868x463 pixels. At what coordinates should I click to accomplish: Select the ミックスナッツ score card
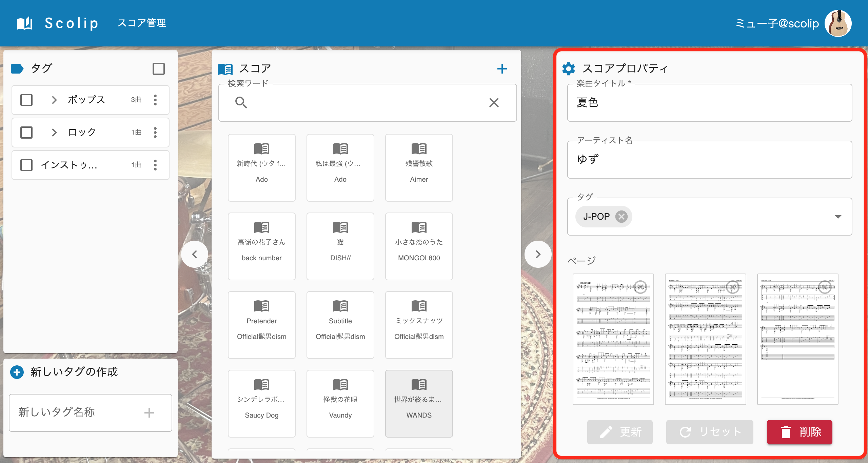pyautogui.click(x=419, y=325)
